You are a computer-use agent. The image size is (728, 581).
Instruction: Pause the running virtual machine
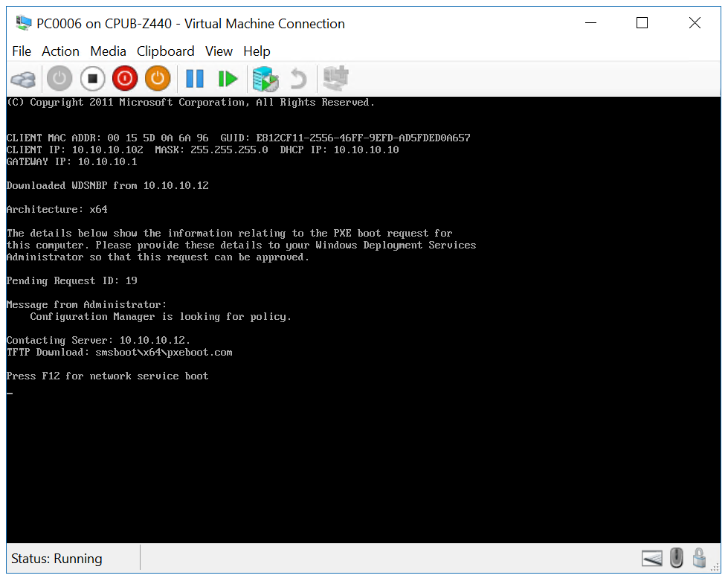(x=194, y=78)
